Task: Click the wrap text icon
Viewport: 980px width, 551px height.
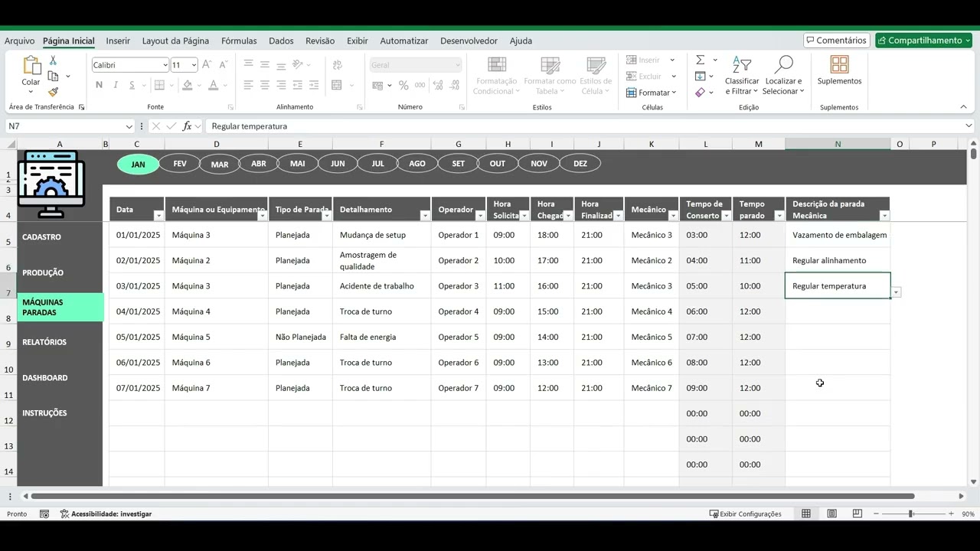Action: click(337, 65)
